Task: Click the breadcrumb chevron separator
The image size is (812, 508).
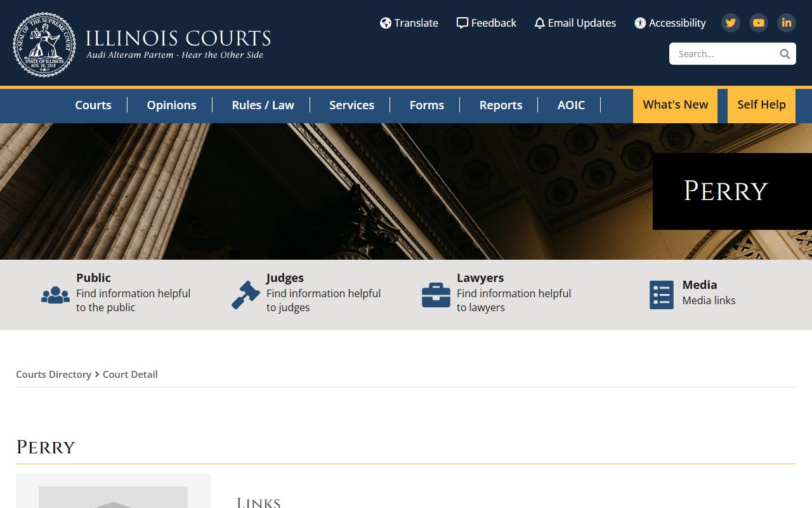Action: click(x=97, y=375)
